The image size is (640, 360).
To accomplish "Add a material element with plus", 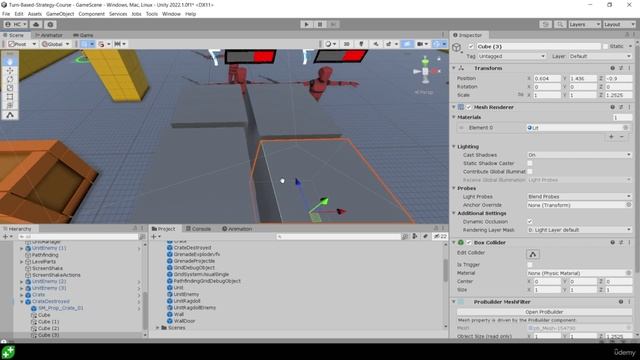I will pos(611,137).
